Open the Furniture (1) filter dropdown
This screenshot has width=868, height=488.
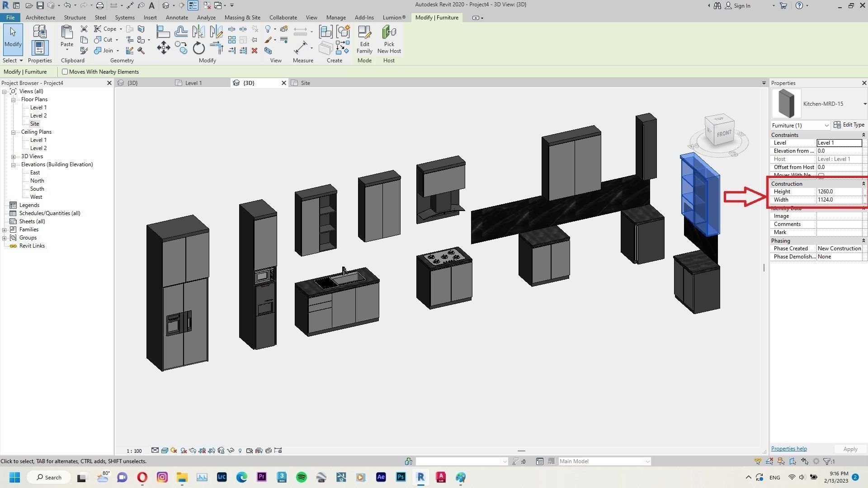pos(826,126)
